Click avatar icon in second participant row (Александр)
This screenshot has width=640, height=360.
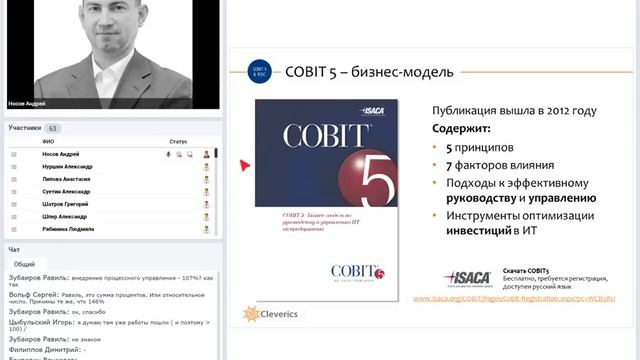[x=207, y=167]
